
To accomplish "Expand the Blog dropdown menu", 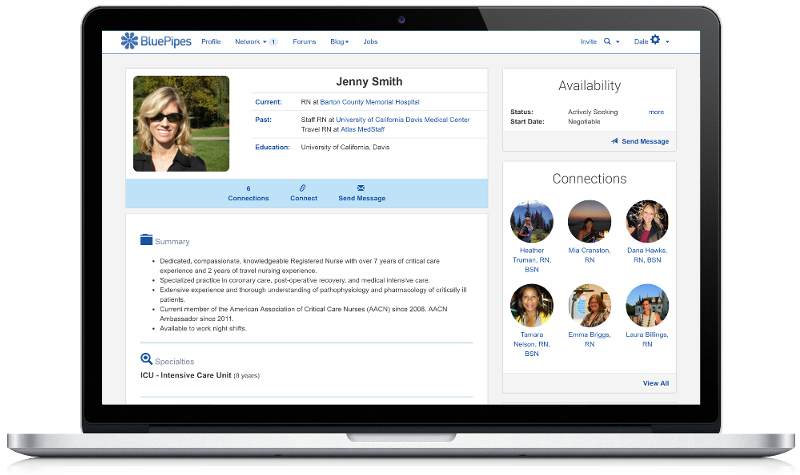I will (339, 42).
